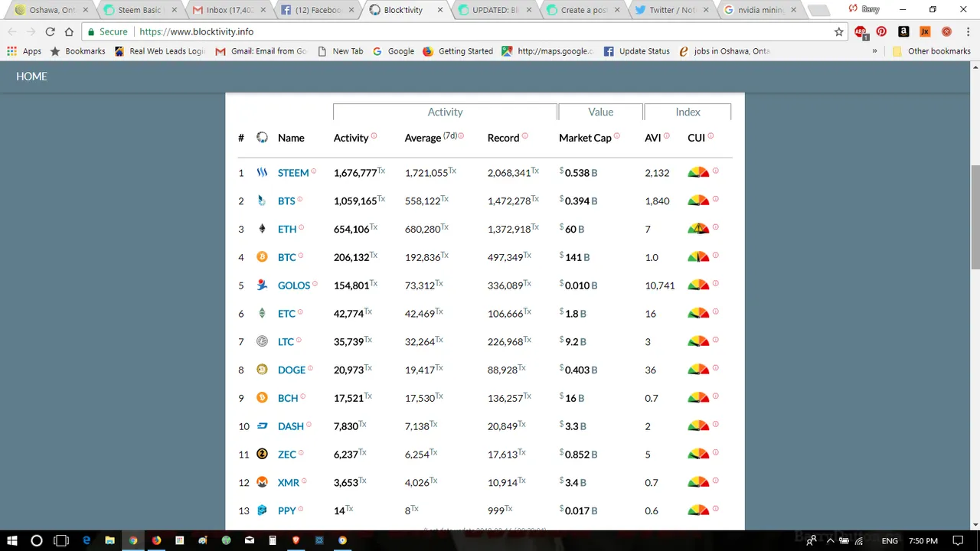
Task: Reload the page with the refresh button
Action: click(x=50, y=32)
